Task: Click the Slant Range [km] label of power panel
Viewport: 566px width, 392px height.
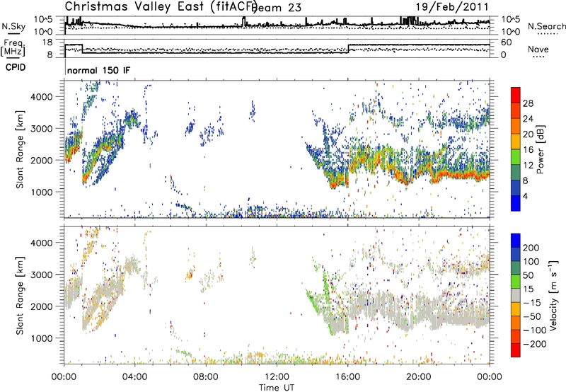Action: pos(20,149)
